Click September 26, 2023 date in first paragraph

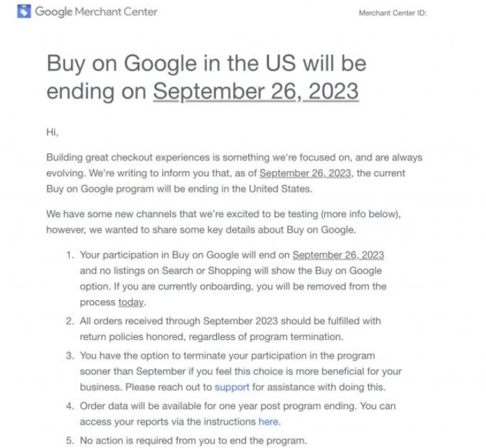305,173
